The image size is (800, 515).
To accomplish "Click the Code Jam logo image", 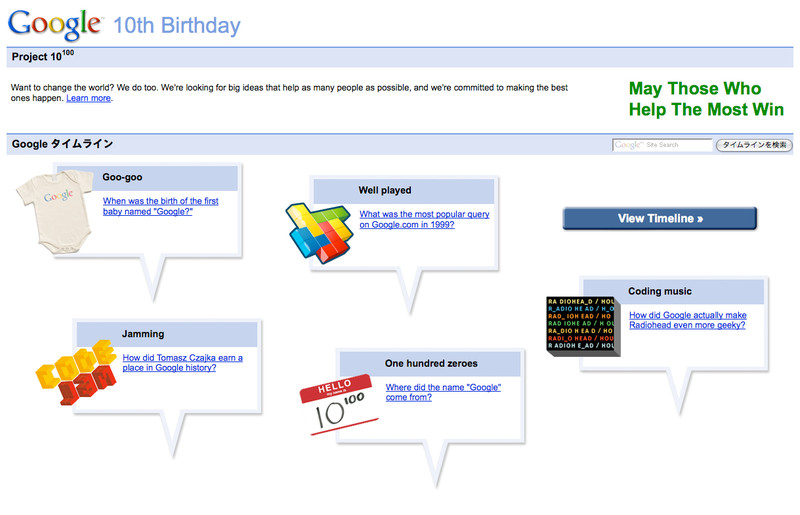I will click(x=77, y=373).
